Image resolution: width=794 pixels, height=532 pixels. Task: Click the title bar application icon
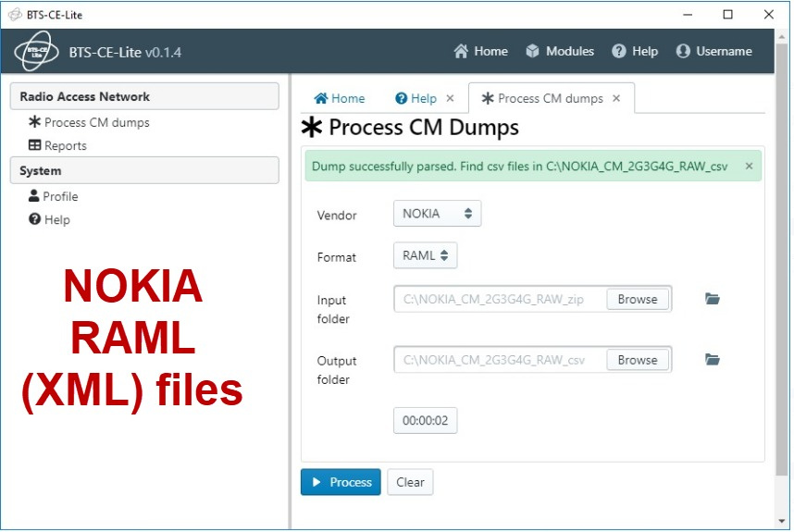tap(15, 15)
